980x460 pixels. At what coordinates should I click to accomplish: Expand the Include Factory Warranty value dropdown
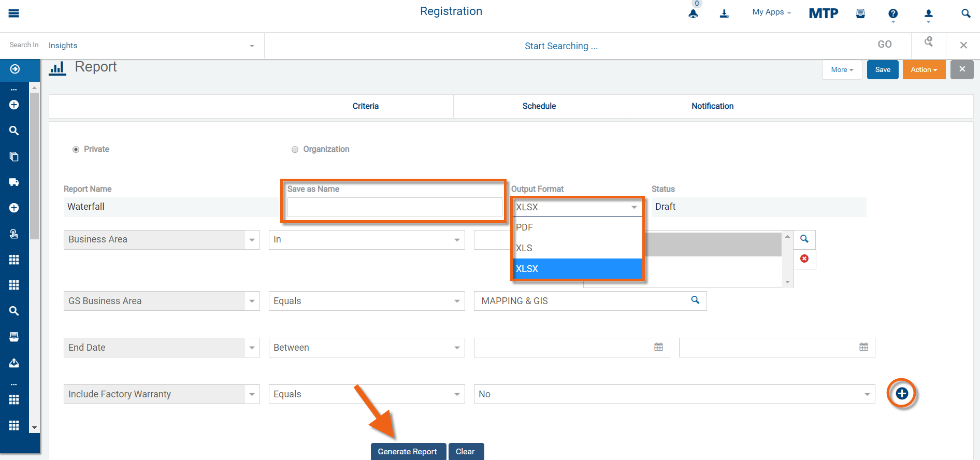[867, 394]
